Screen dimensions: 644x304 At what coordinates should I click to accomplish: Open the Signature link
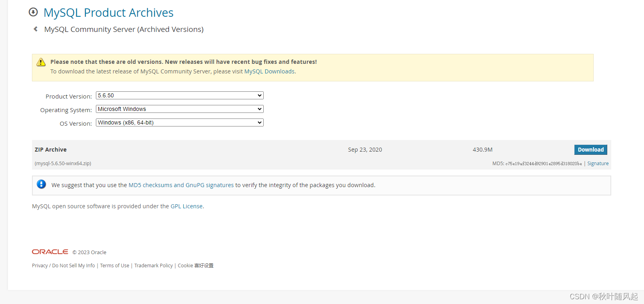coord(598,164)
